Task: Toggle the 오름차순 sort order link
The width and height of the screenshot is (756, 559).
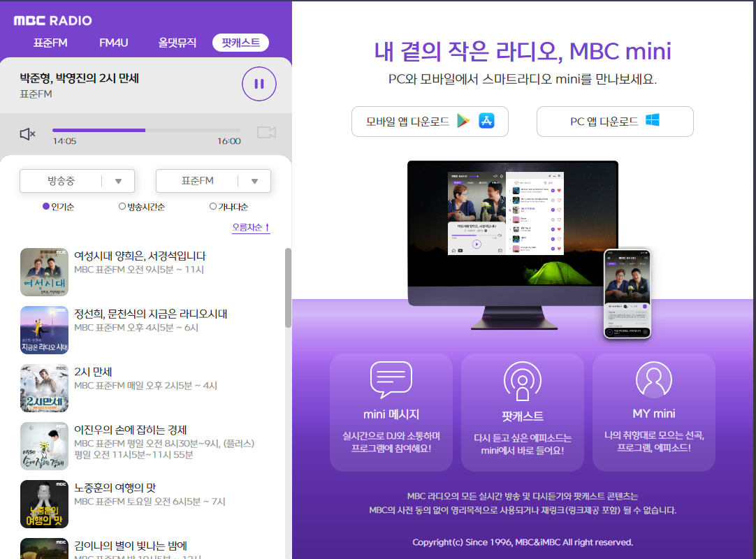Action: coord(251,227)
